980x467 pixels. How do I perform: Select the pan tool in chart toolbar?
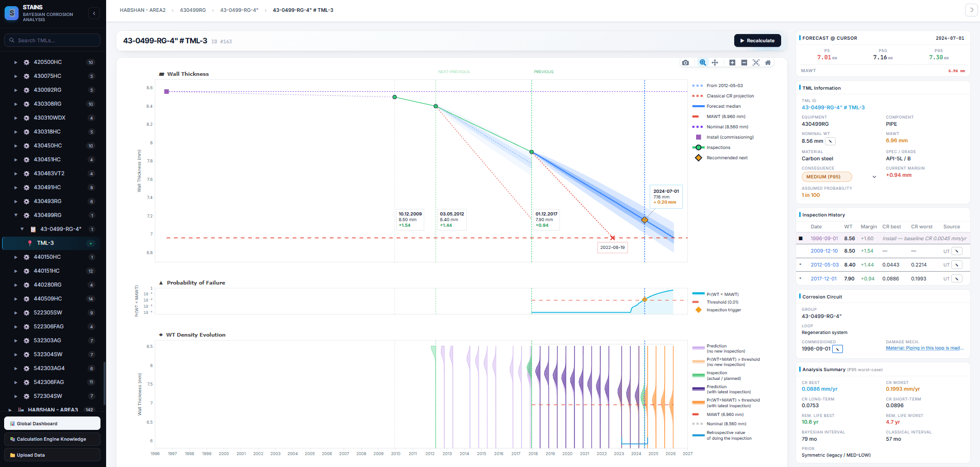[x=715, y=62]
